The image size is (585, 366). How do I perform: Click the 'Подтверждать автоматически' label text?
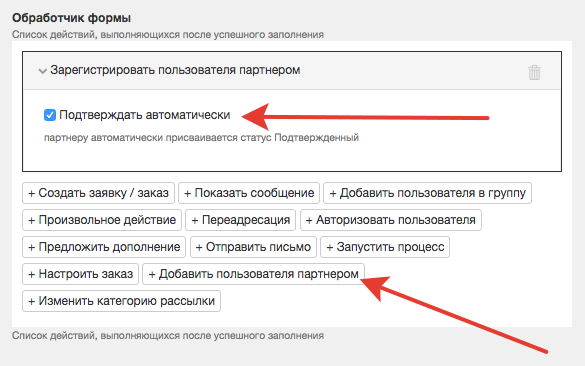point(145,115)
